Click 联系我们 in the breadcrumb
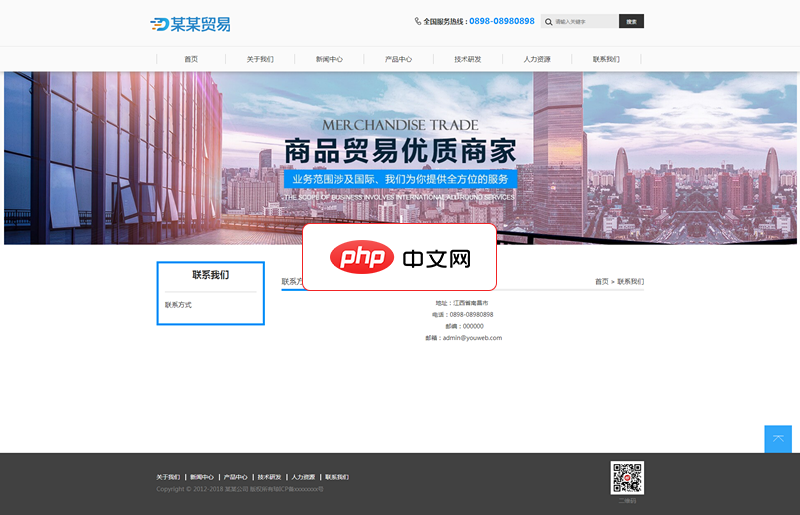 (631, 281)
